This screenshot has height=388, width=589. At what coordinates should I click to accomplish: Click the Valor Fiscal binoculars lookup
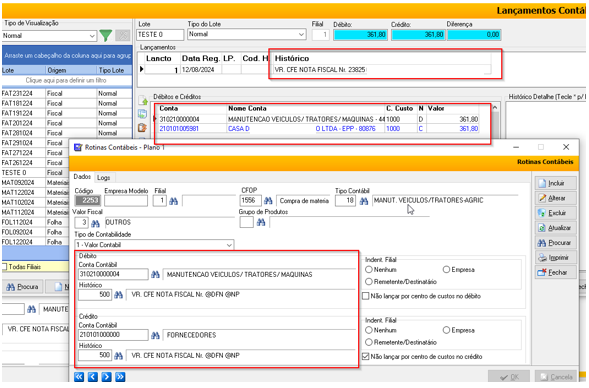coord(95,223)
